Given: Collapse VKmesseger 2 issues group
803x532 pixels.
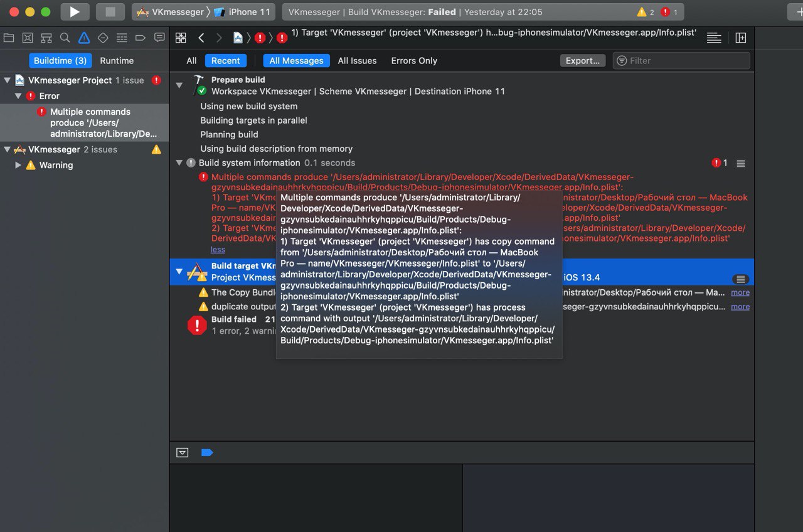Looking at the screenshot, I should point(7,149).
